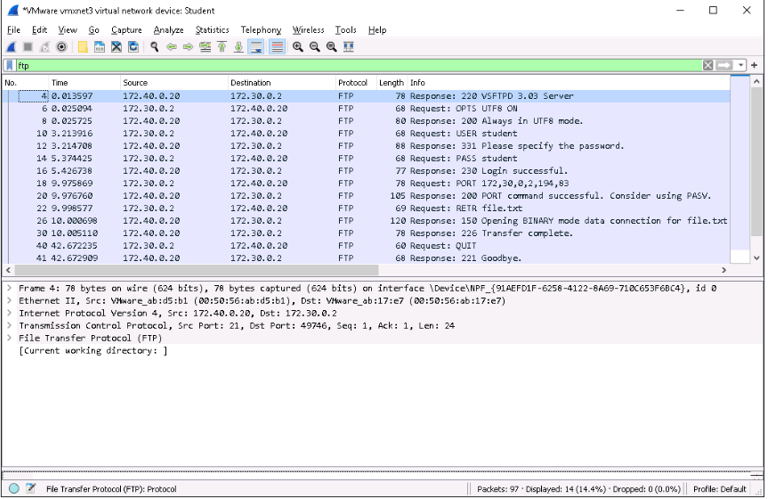The height and width of the screenshot is (499, 768).
Task: Select packet 41 Response: 221 Goodbye
Action: tap(366, 258)
